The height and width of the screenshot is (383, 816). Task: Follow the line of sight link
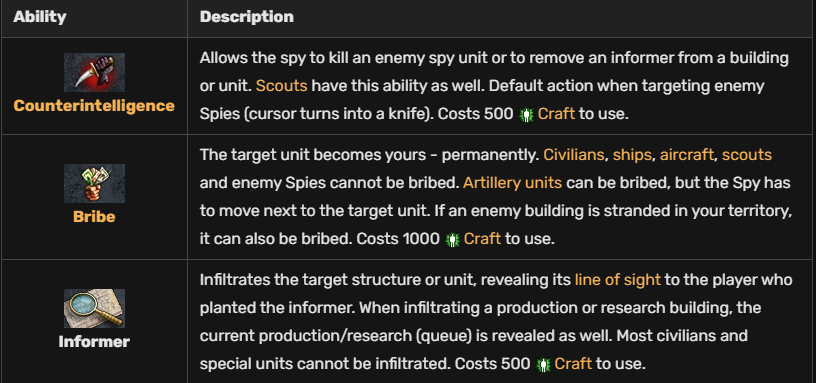tap(618, 280)
